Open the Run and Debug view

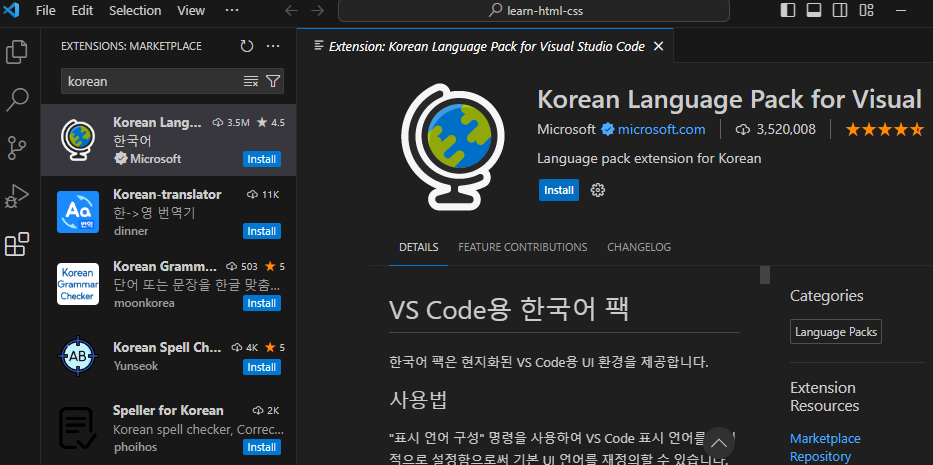tap(17, 196)
